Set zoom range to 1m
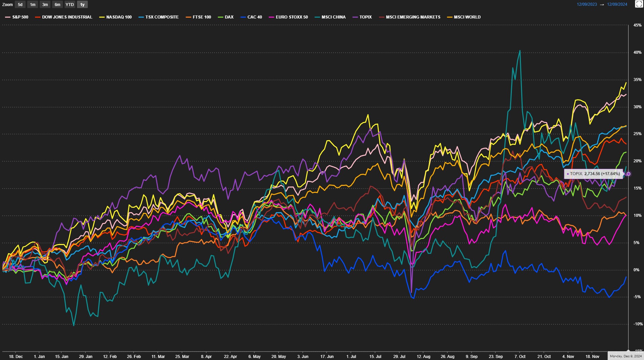The width and height of the screenshot is (644, 360). click(x=33, y=5)
